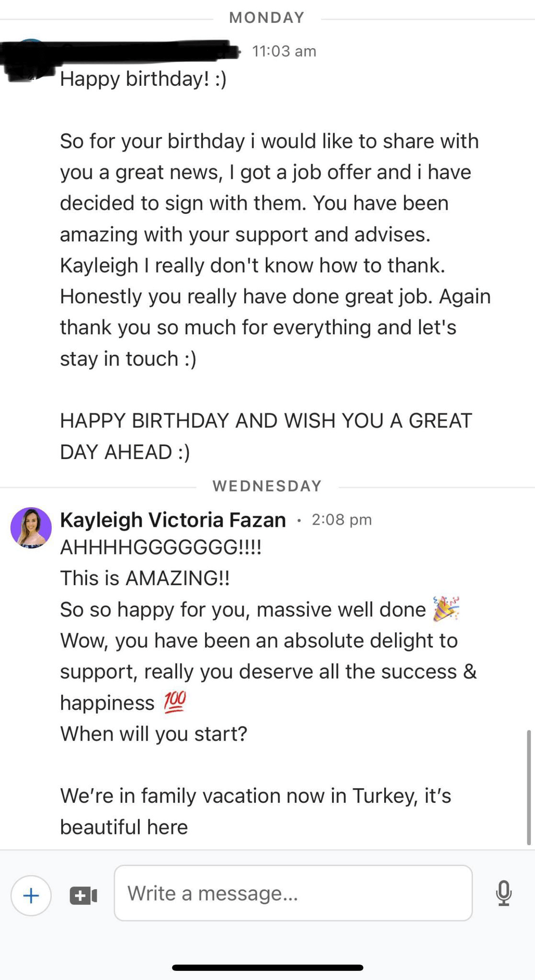Select the "Happy birthday! :)" message line
535x980 pixels.
[143, 79]
